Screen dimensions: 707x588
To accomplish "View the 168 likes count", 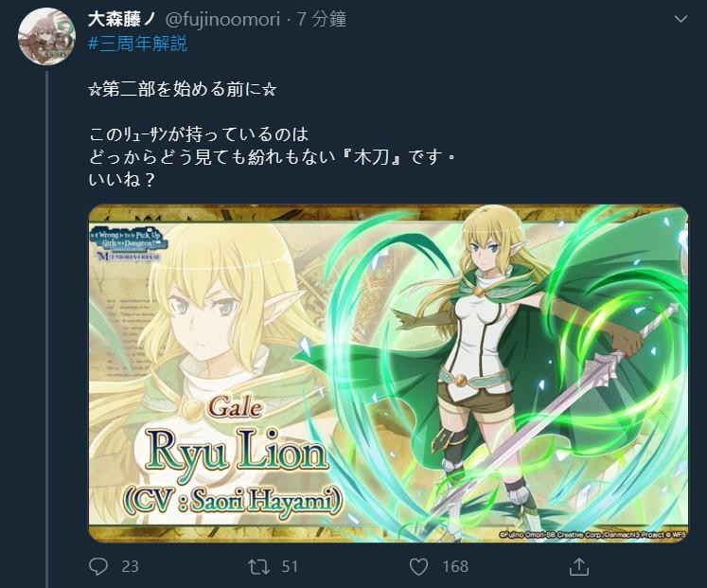I will click(455, 567).
